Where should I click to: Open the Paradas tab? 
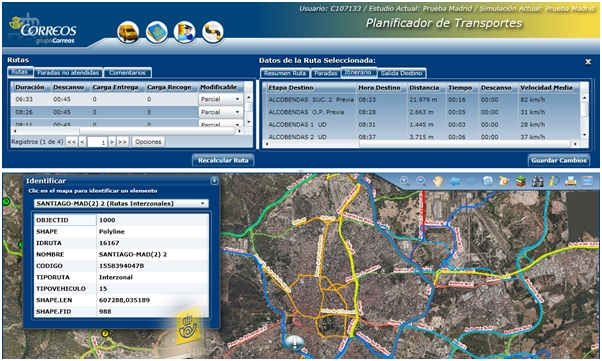326,73
